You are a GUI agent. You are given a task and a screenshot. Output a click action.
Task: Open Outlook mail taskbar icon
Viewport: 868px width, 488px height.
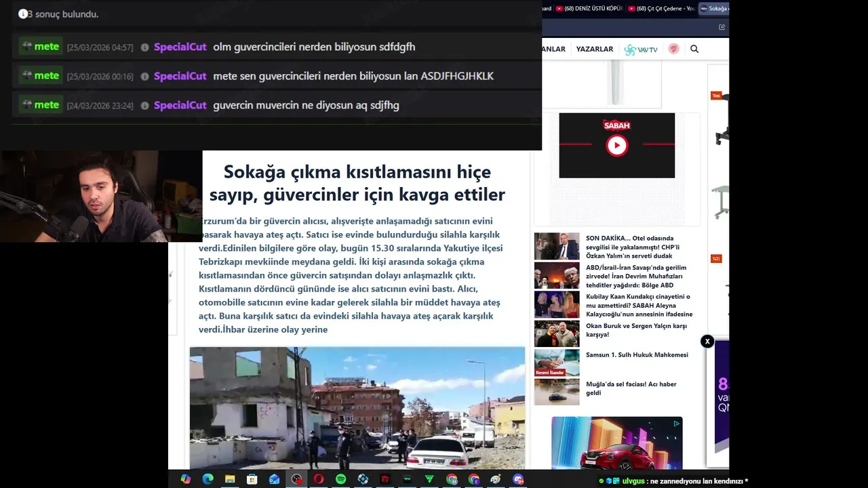tap(274, 479)
